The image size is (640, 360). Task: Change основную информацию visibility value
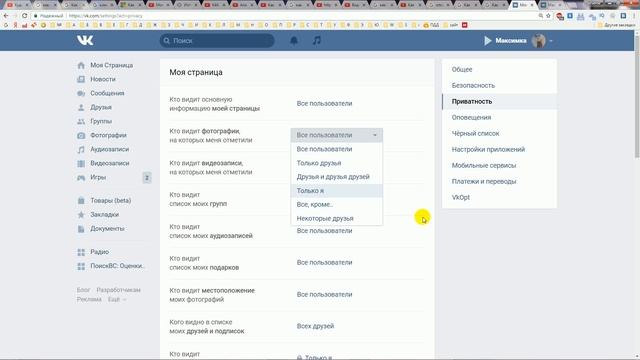click(x=324, y=104)
